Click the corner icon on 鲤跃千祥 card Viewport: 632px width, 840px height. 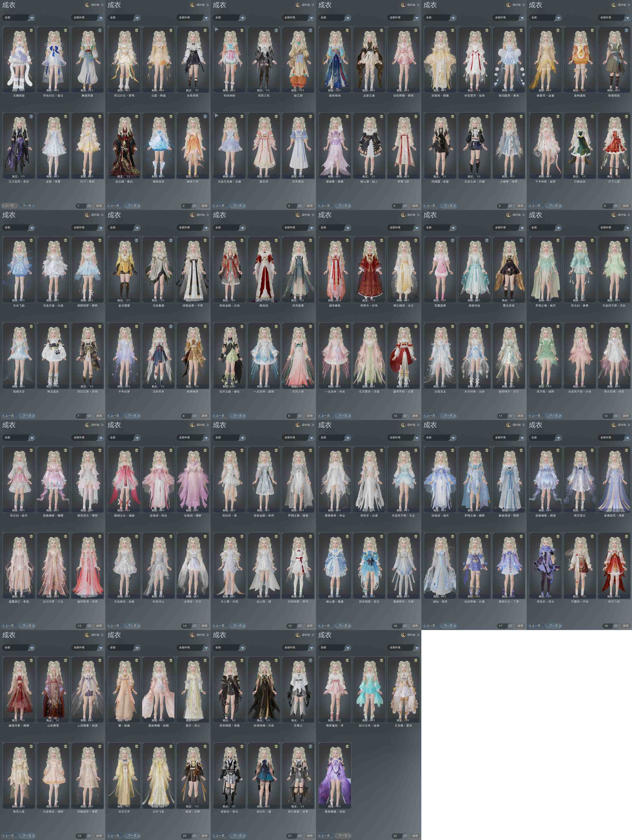(205, 117)
